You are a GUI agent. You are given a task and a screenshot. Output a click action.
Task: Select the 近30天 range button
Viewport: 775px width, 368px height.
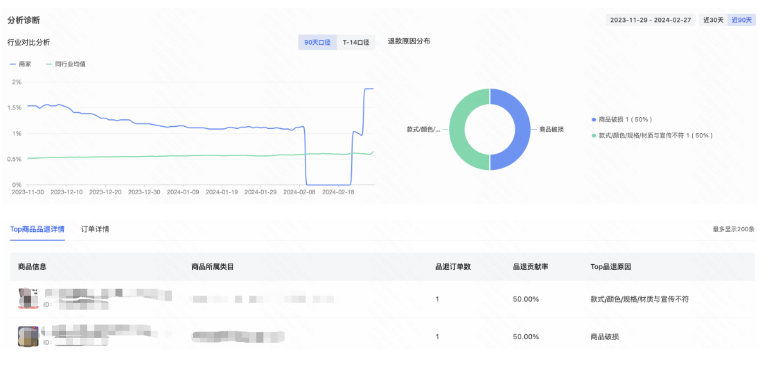(713, 20)
